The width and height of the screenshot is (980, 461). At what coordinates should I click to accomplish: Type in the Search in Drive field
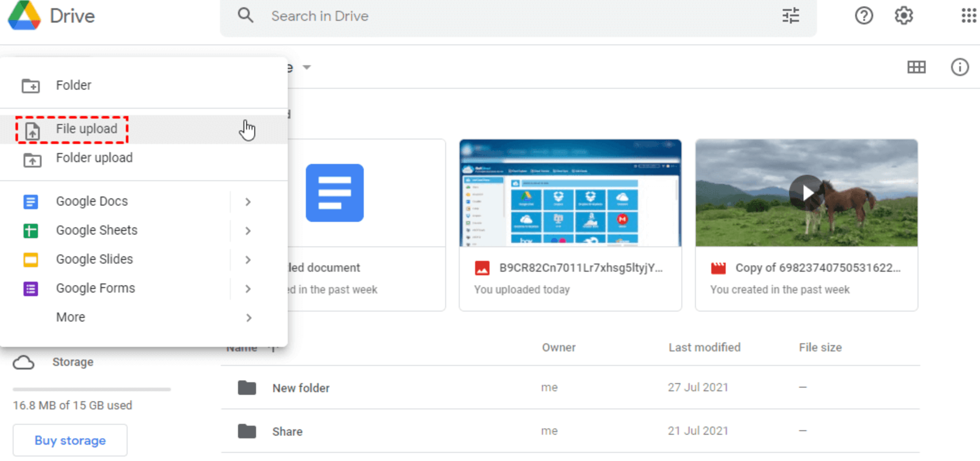coord(498,16)
